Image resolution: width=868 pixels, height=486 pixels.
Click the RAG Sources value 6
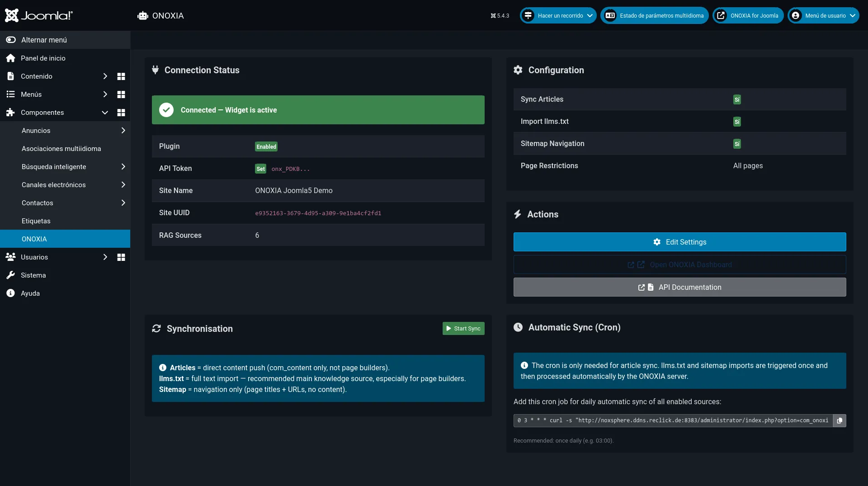point(257,235)
